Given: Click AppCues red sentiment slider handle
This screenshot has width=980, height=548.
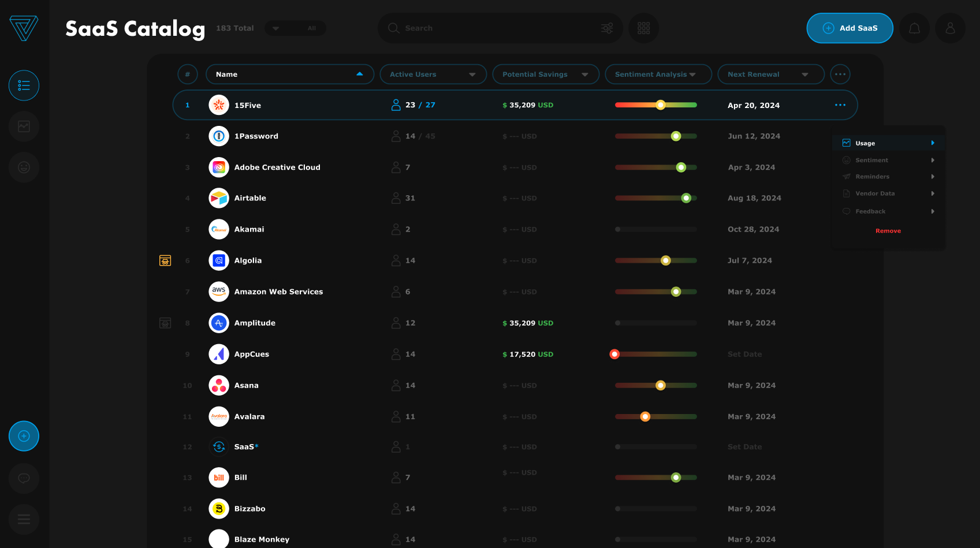Looking at the screenshot, I should (614, 354).
